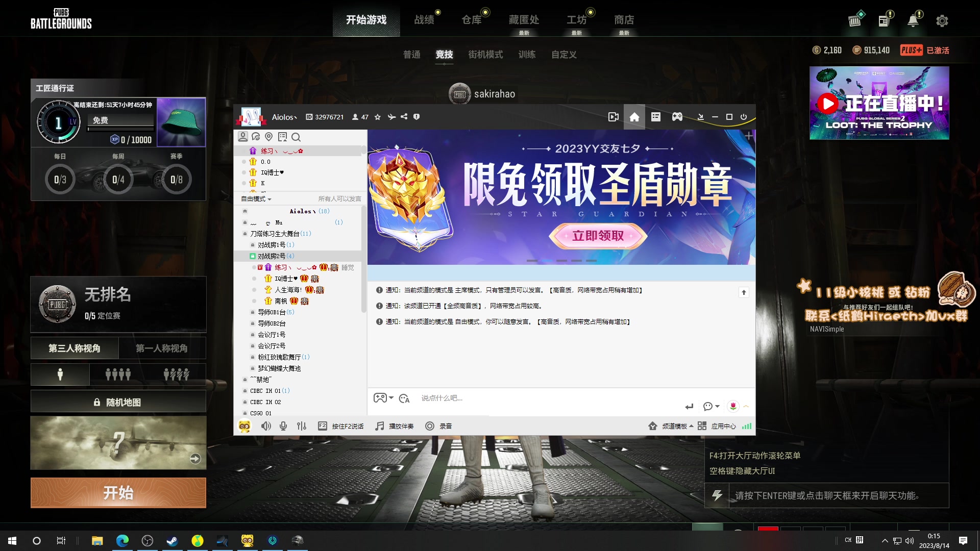Screen dimensions: 980x551
Task: Click the share icon in YY channel header
Action: click(x=404, y=117)
